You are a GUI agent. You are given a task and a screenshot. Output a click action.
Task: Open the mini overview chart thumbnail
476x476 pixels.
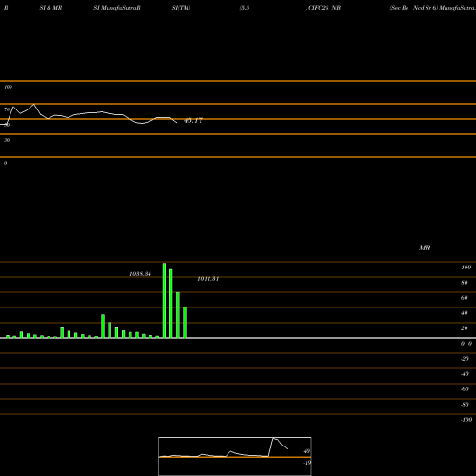click(235, 456)
